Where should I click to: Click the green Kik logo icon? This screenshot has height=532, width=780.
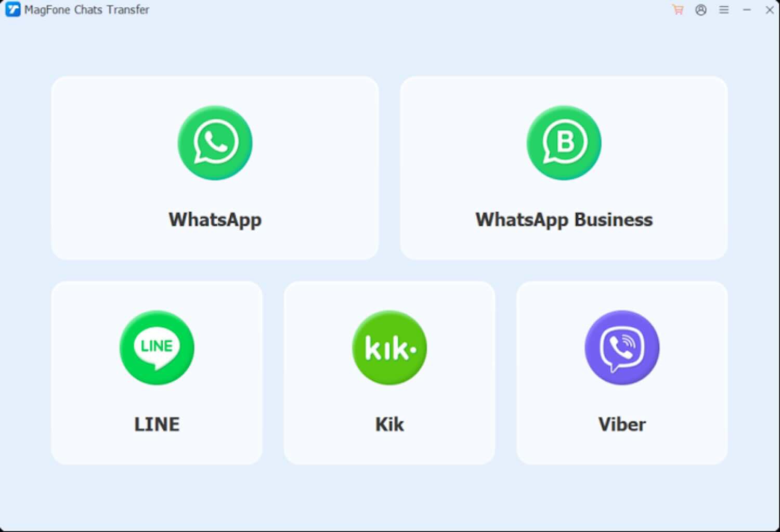(x=389, y=348)
